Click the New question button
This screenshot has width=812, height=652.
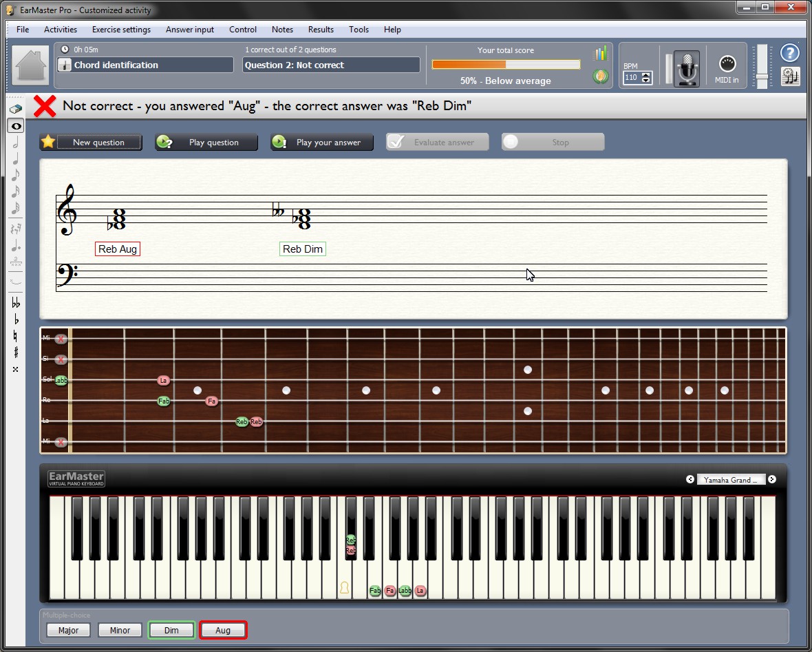[x=91, y=143]
